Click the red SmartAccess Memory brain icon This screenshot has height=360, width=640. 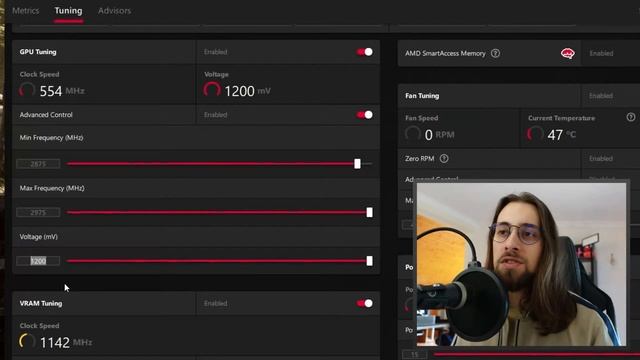567,53
